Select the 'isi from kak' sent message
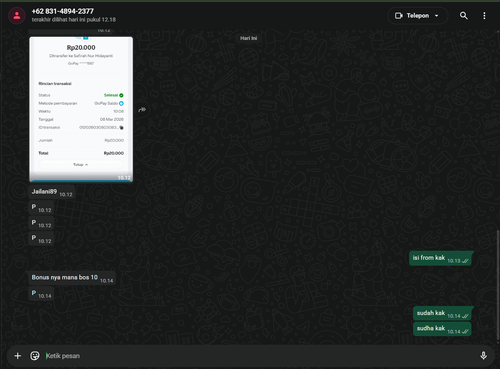 (440, 258)
